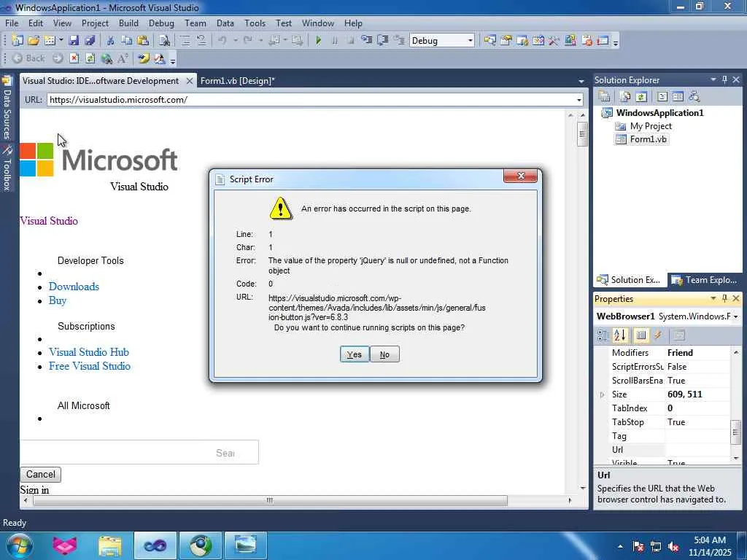
Task: Open the Tools menu
Action: 255,23
